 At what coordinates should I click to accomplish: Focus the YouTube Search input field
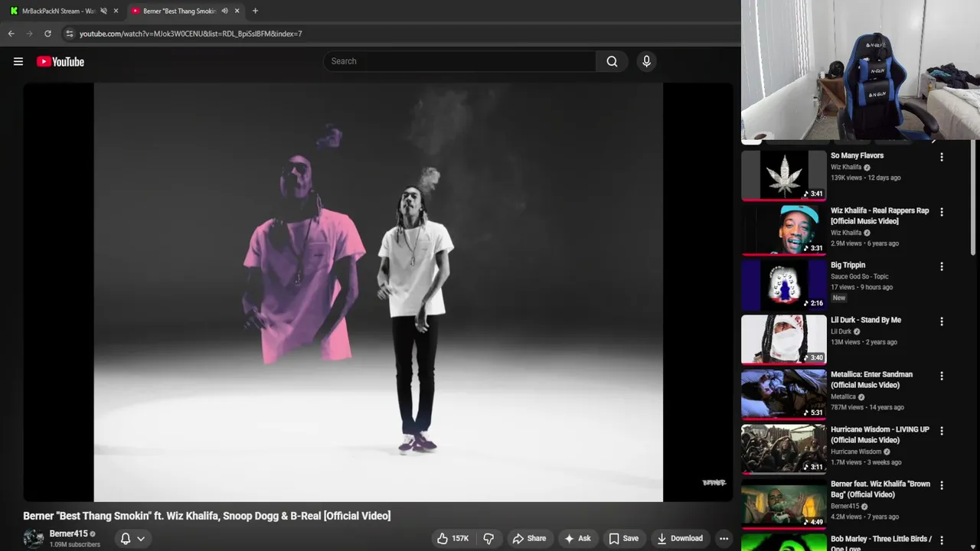459,61
